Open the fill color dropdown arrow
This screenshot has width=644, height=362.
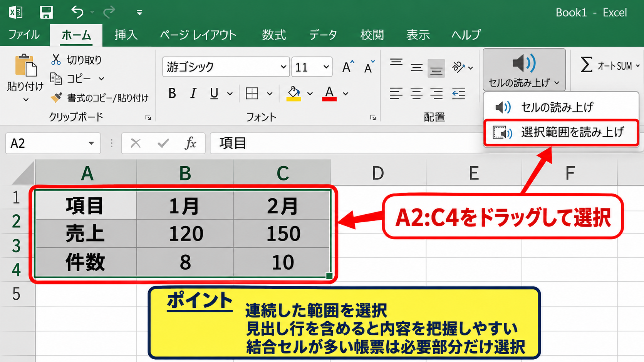tap(310, 94)
